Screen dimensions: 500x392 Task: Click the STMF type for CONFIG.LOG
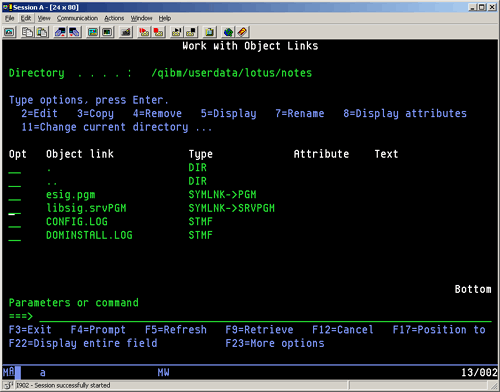click(201, 222)
